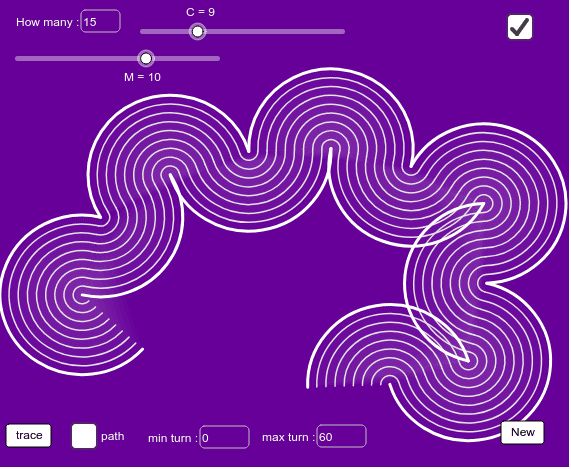Screen dimensions: 571x469
Task: Click the 'M = 10' label
Action: coord(142,77)
